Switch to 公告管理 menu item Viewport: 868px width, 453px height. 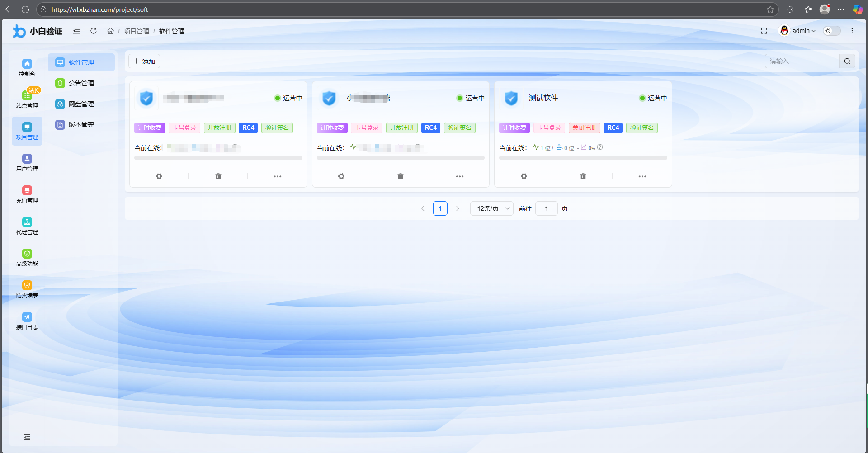tap(81, 83)
